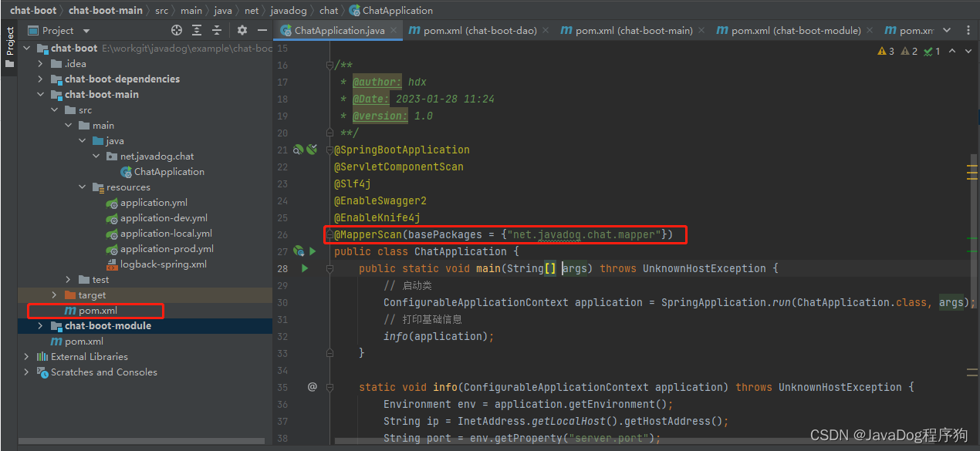980x451 pixels.
Task: Expand the target folder
Action: tap(55, 294)
